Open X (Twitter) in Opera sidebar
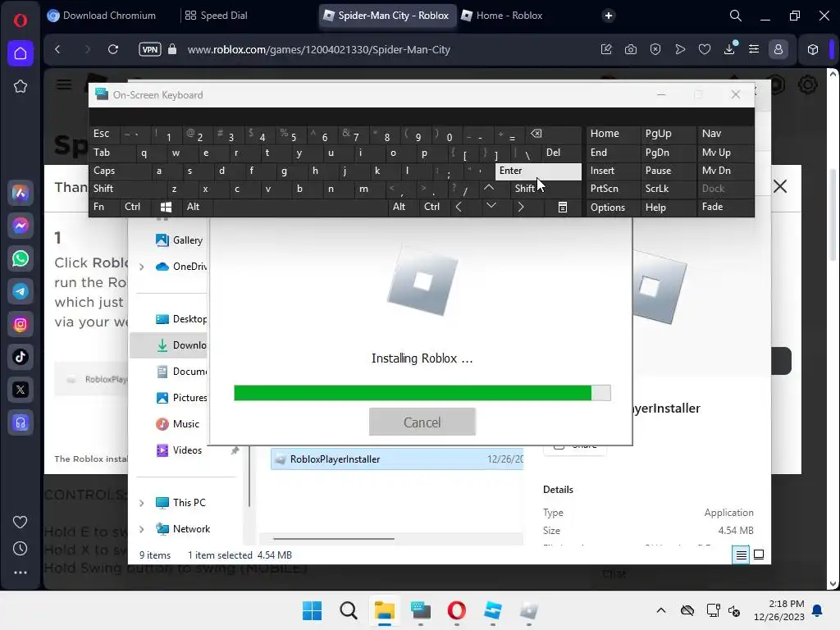 pos(21,390)
